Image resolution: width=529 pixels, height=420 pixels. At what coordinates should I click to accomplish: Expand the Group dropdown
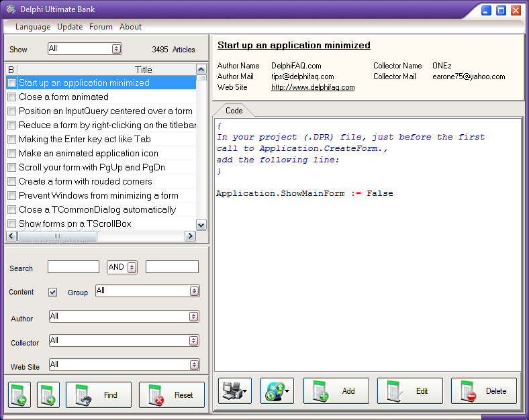coord(194,291)
